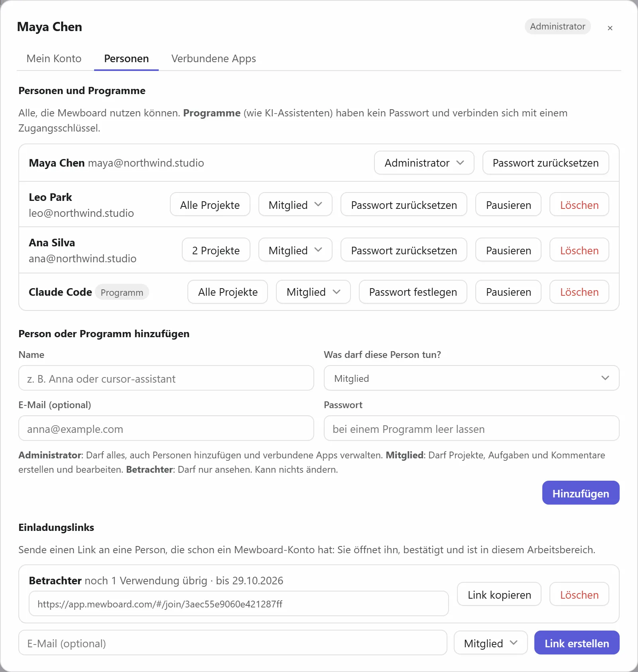Open Leo Park's Alle Projekte button

pos(210,204)
